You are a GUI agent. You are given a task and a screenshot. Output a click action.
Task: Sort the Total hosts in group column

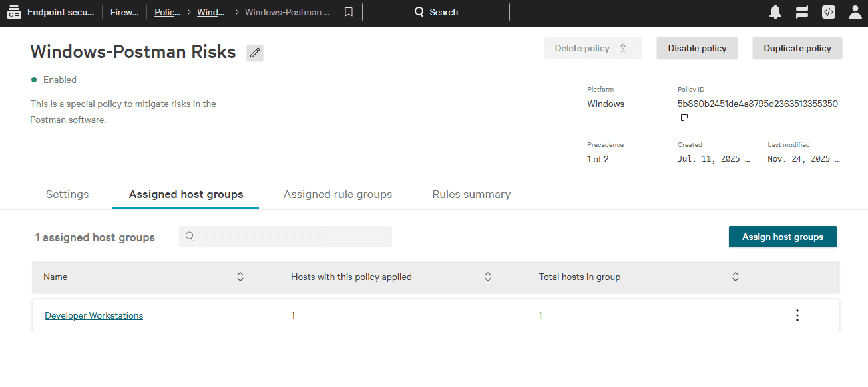[735, 276]
